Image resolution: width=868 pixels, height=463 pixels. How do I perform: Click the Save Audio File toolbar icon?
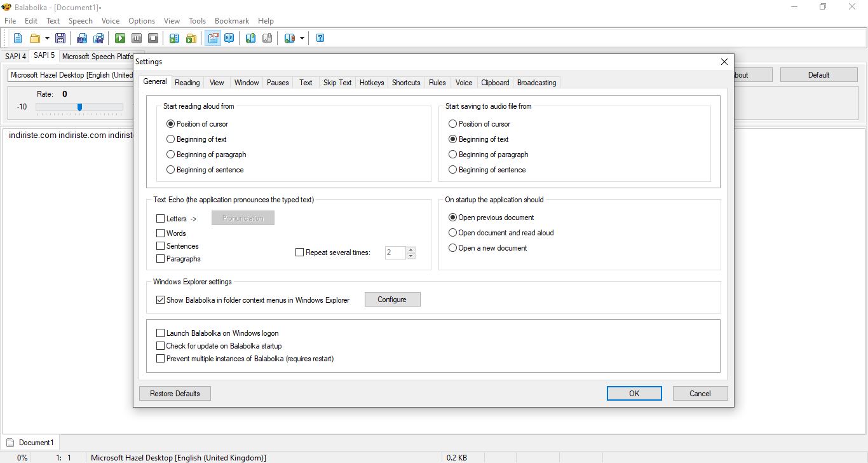tap(82, 38)
